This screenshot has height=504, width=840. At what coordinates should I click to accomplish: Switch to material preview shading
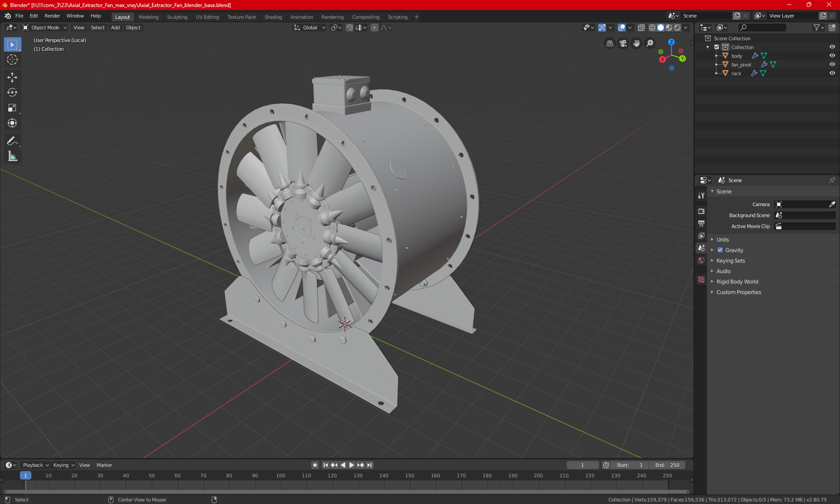coord(669,28)
